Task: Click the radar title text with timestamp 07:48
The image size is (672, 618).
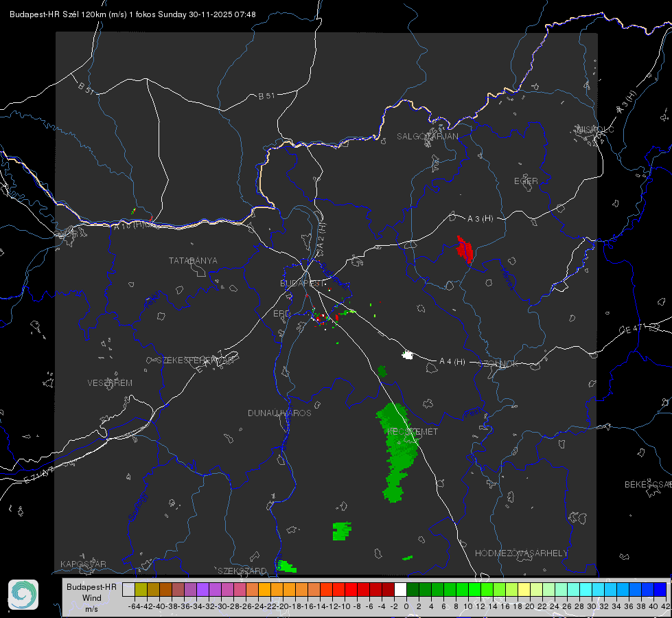Action: [133, 14]
